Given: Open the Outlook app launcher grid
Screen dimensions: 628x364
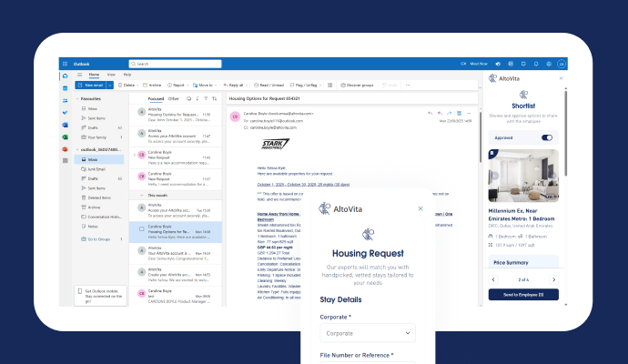Looking at the screenshot, I should pos(65,64).
